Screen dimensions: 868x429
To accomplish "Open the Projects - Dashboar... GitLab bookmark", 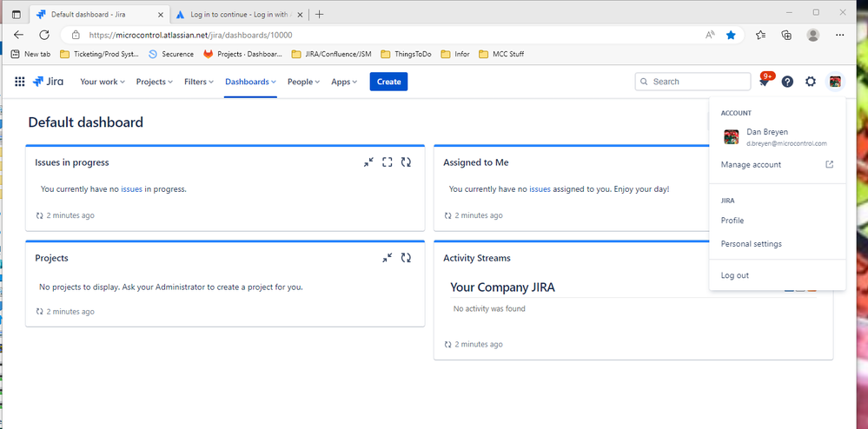I will (x=243, y=54).
